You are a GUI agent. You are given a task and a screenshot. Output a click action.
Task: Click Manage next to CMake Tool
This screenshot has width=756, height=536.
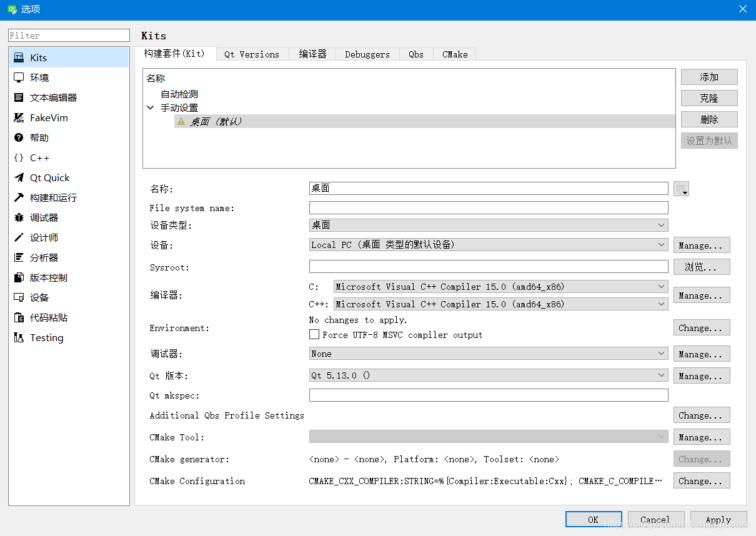pyautogui.click(x=702, y=437)
